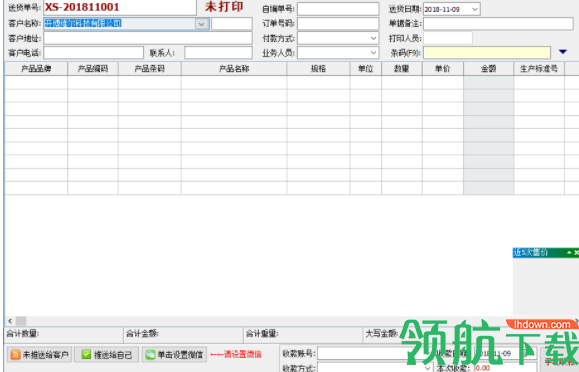Click first row cell under 产品名称

click(234, 82)
